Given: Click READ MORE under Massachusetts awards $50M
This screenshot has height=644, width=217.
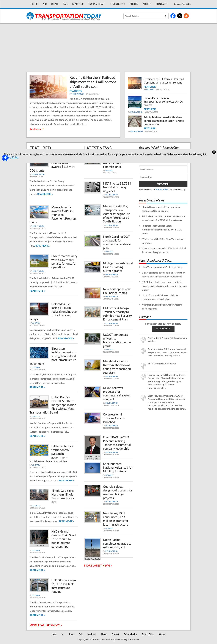Looking at the screenshot, I should 42,246.
